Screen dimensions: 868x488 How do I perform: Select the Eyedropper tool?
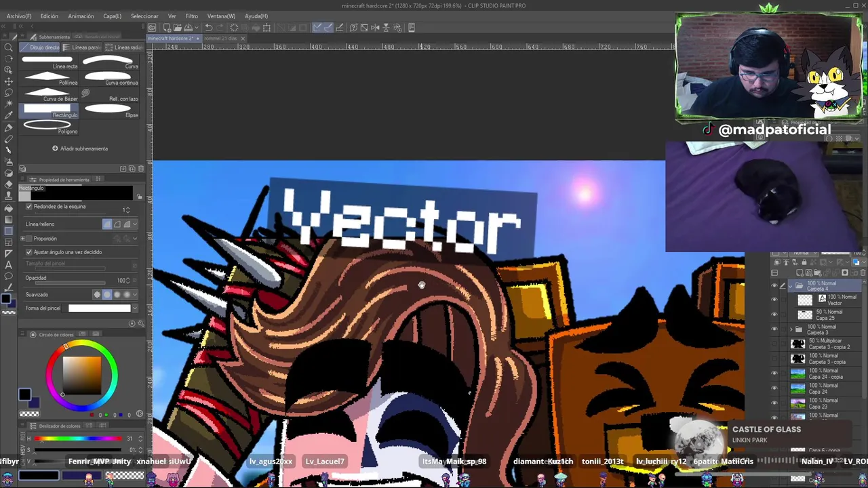tap(8, 116)
